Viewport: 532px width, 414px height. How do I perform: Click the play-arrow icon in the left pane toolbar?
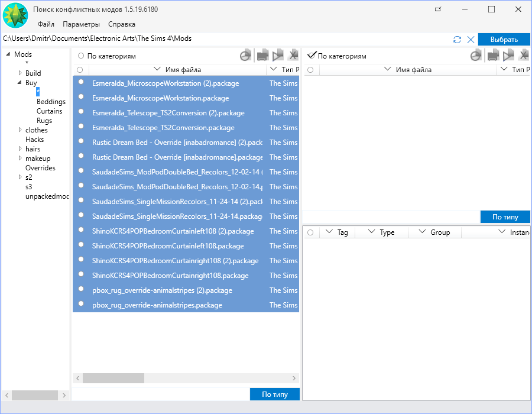[278, 56]
